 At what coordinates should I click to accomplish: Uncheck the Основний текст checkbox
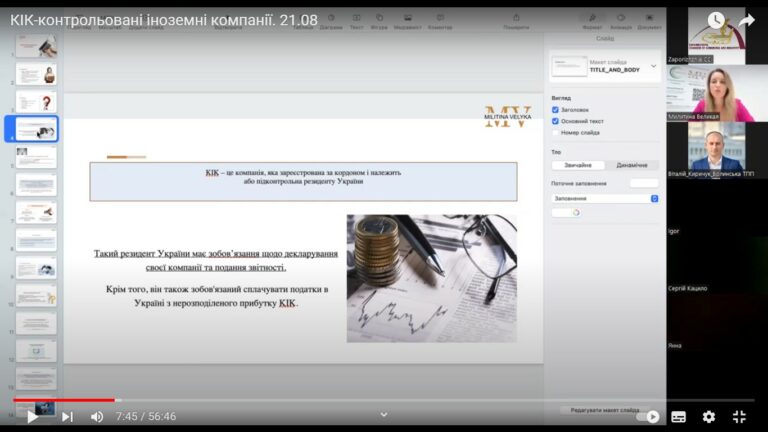[556, 121]
